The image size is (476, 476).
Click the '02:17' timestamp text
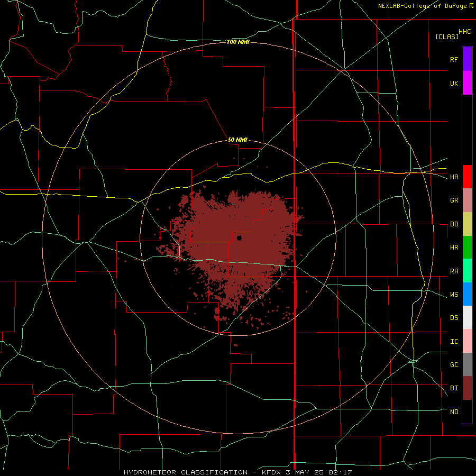click(x=340, y=472)
